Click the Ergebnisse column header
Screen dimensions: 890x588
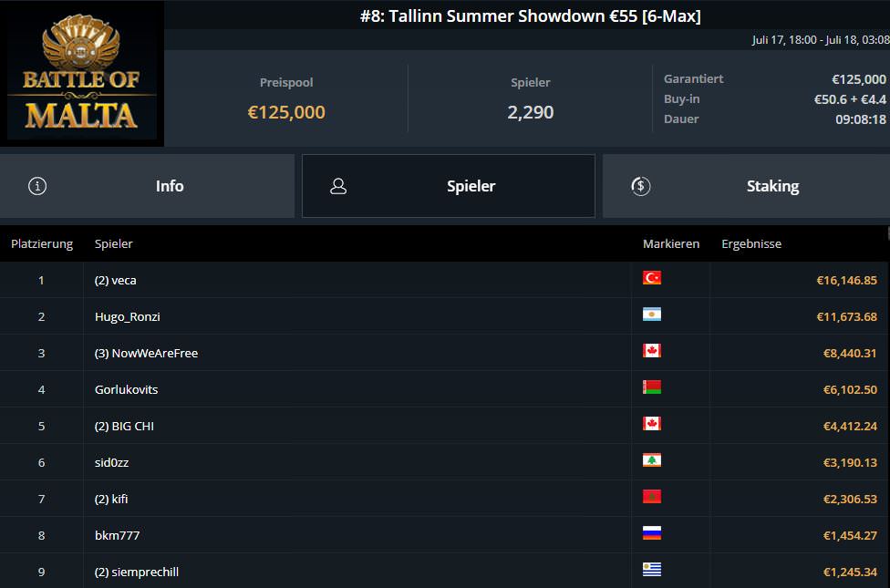click(751, 243)
